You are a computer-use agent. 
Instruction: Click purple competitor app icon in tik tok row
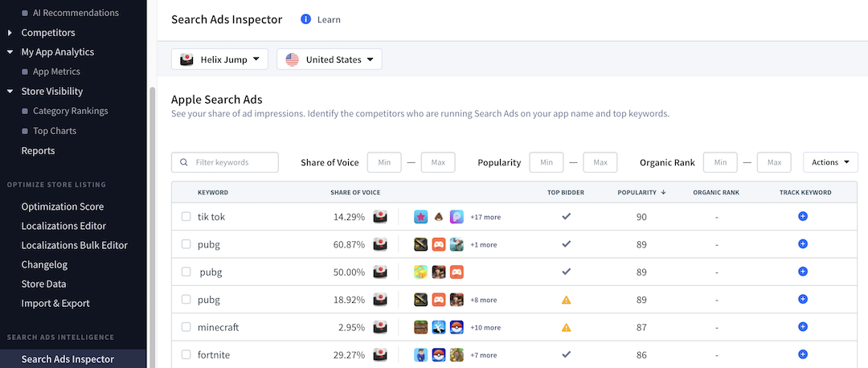point(457,217)
